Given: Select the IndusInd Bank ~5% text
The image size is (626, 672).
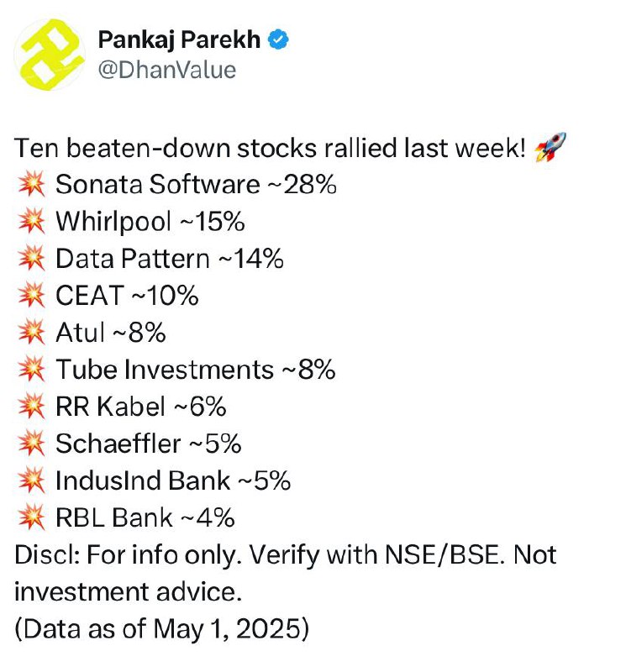Looking at the screenshot, I should 173,480.
